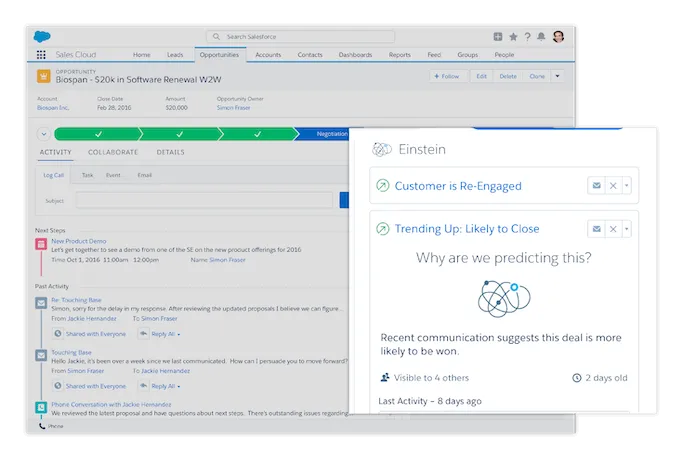This screenshot has height=451, width=680.
Task: Select the Task composer tab
Action: (x=88, y=175)
